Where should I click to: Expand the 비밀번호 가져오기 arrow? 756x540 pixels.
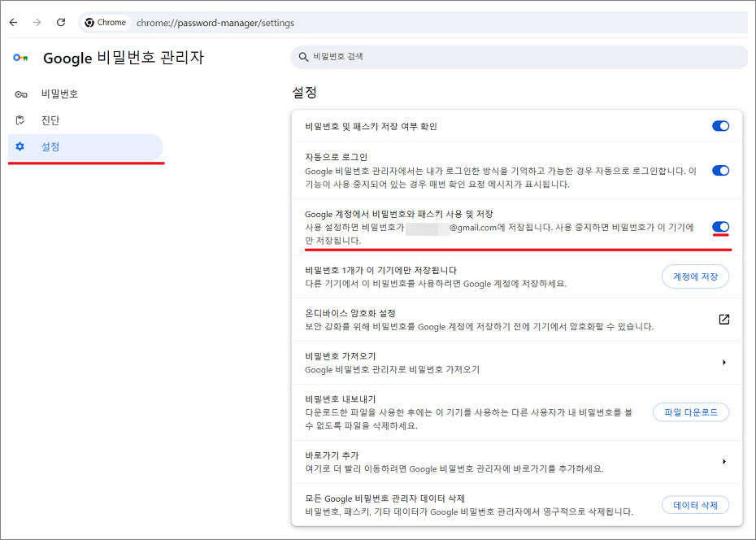tap(724, 363)
